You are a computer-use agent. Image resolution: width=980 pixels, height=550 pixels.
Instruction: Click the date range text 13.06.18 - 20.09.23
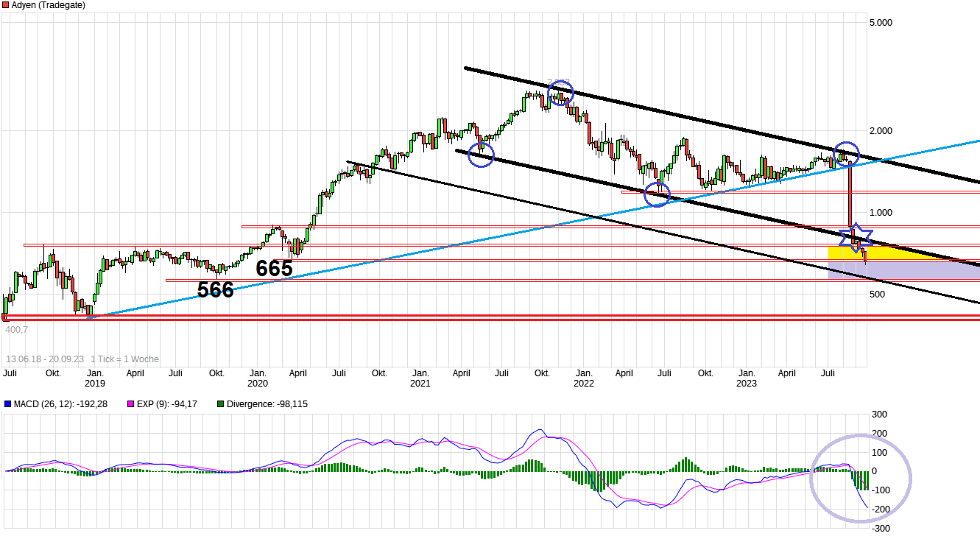coord(46,357)
